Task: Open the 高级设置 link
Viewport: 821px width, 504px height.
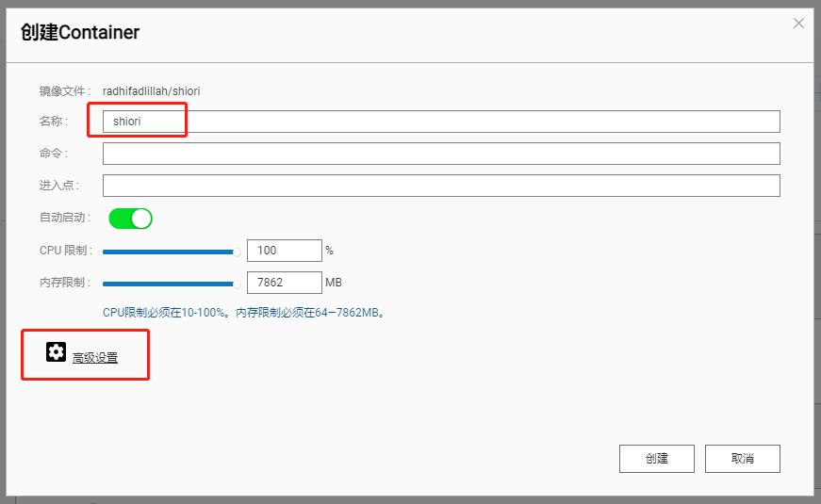Action: (x=95, y=358)
